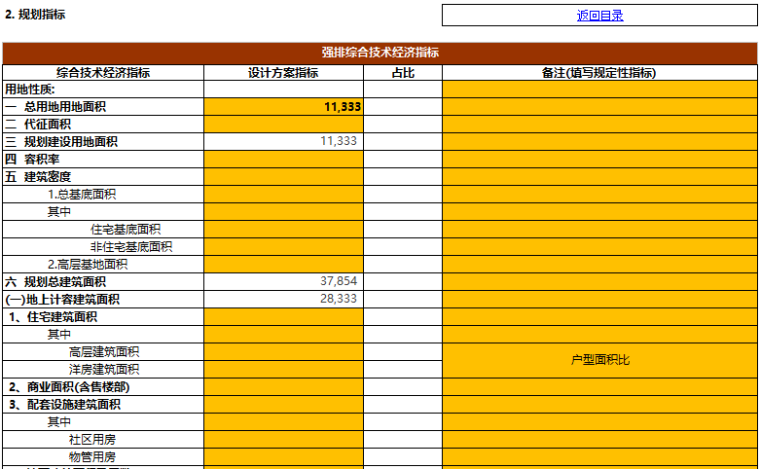This screenshot has height=469, width=760.
Task: Click the orange input cell for 代征面积
Action: [283, 124]
